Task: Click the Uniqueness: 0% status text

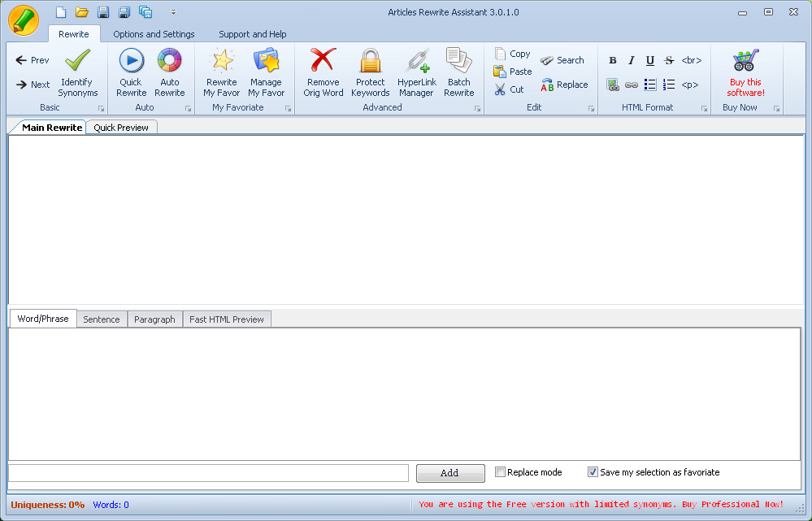Action: [48, 505]
